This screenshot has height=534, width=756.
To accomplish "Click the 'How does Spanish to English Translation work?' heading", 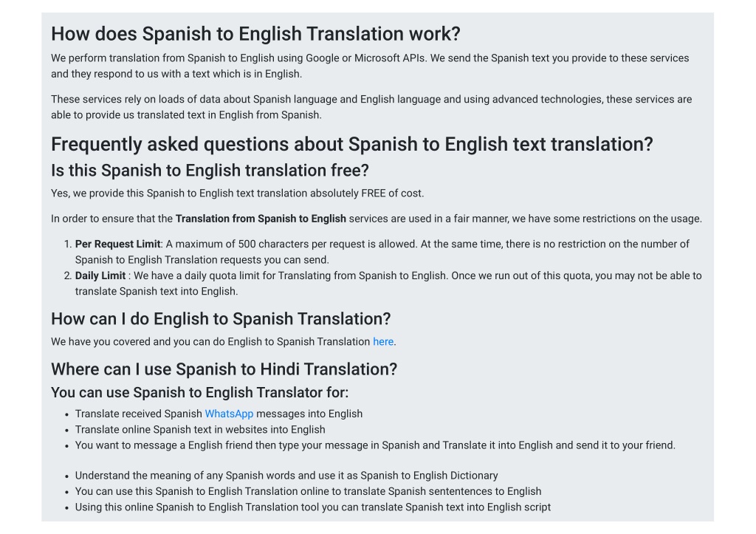I will (255, 34).
